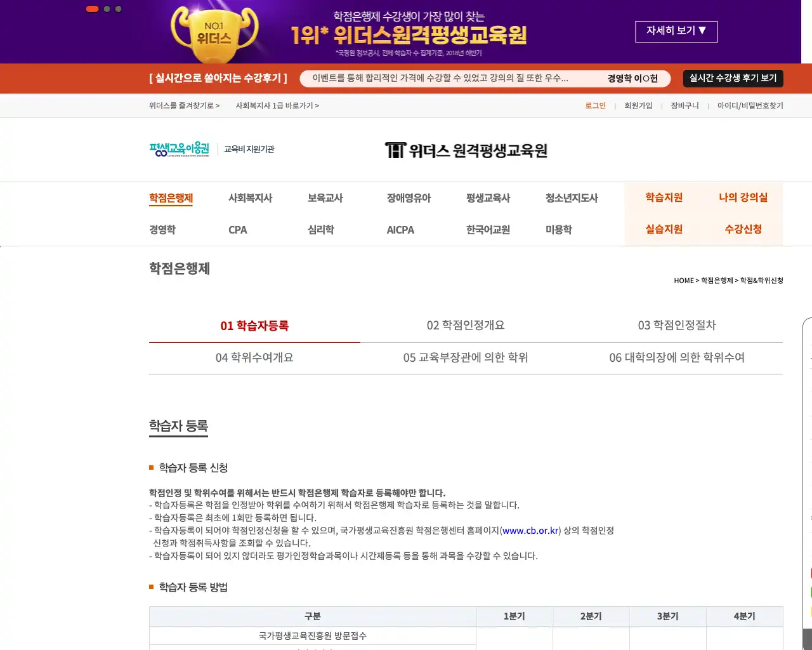Viewport: 812px width, 650px height.
Task: Open the 사회복지사 menu
Action: (x=251, y=197)
